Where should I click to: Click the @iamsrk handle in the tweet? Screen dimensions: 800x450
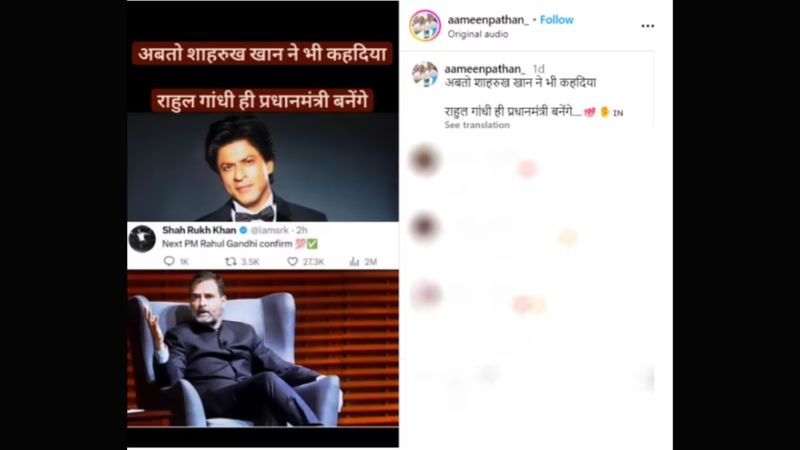270,230
